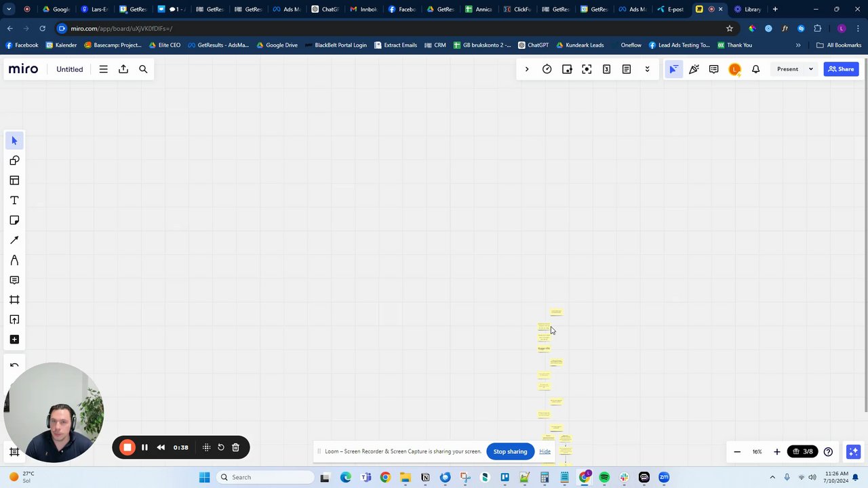Screen dimensions: 868x488
Task: Open the frames panel at bottom left
Action: [x=14, y=451]
